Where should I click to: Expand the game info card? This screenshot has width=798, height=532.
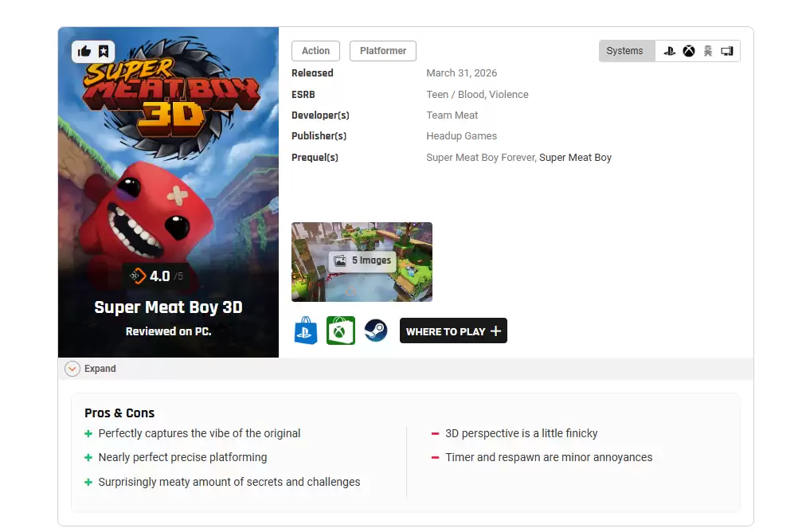click(91, 369)
